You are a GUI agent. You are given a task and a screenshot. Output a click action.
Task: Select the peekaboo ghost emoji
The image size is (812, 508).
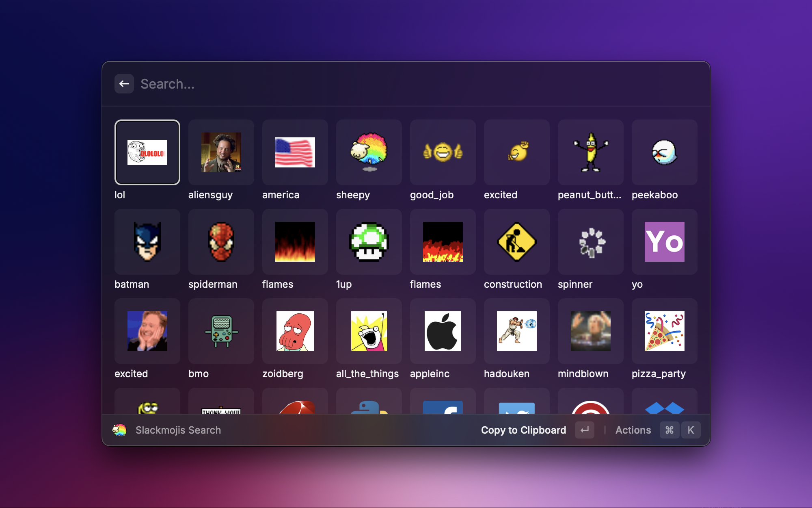(665, 152)
